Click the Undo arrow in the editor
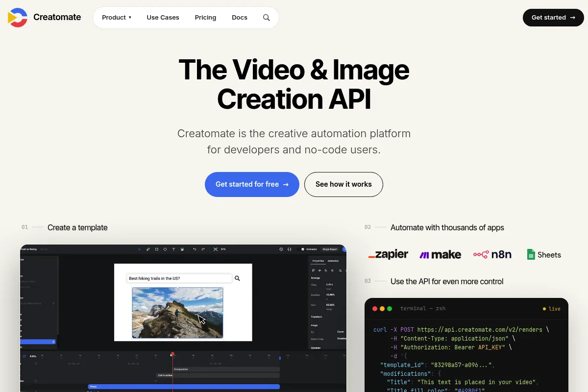Viewport: 588px width, 392px height. pos(195,249)
